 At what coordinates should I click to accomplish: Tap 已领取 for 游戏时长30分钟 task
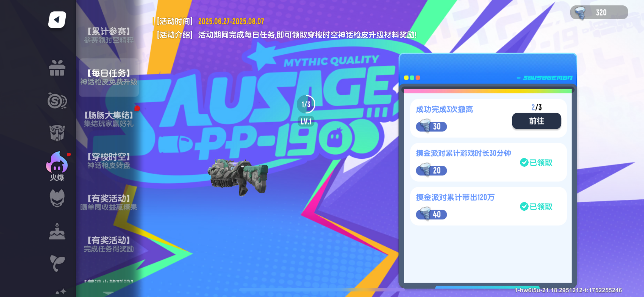point(536,163)
